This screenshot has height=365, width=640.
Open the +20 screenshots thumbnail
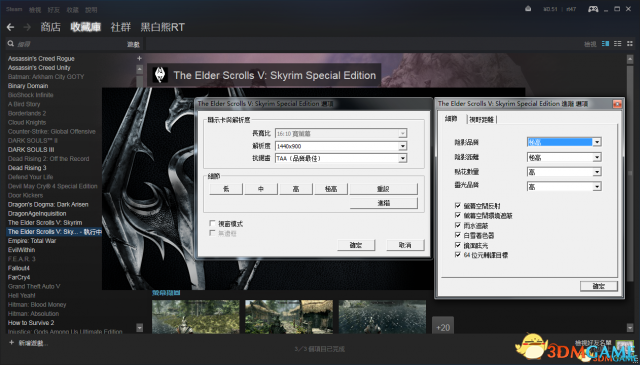coord(442,326)
